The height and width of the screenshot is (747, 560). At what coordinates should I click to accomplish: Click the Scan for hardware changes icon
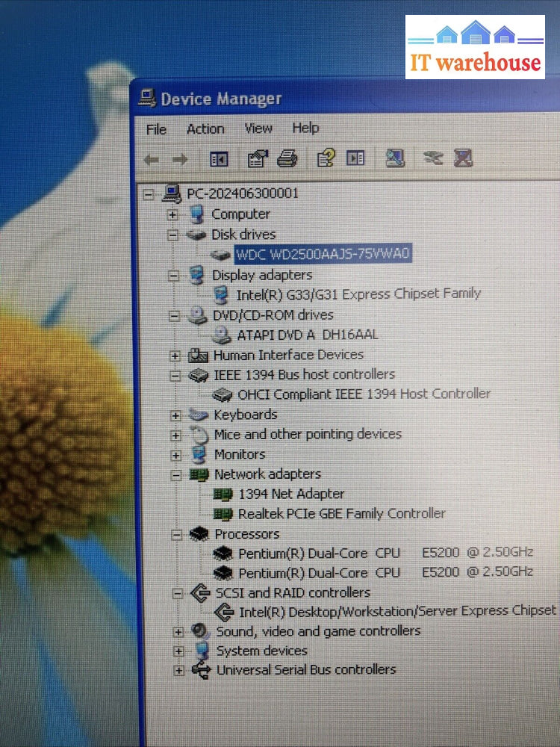coord(395,158)
